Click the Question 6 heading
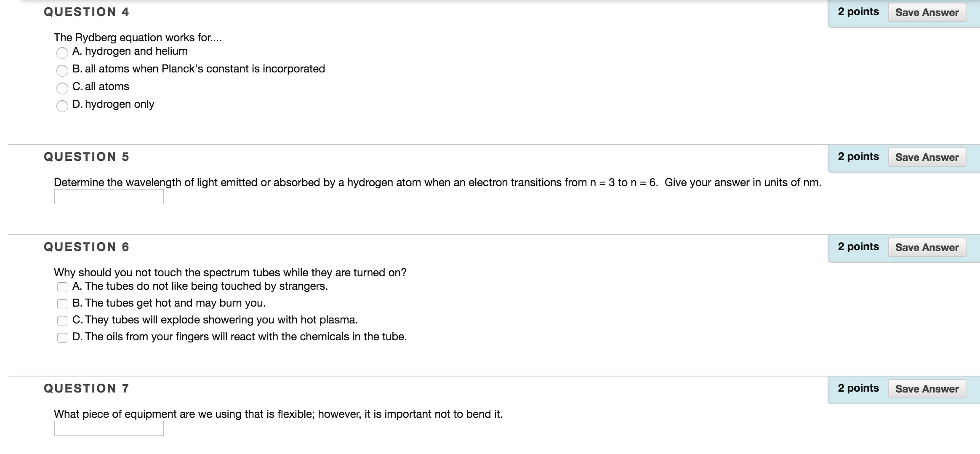Viewport: 980px width, 454px height. pos(86,247)
